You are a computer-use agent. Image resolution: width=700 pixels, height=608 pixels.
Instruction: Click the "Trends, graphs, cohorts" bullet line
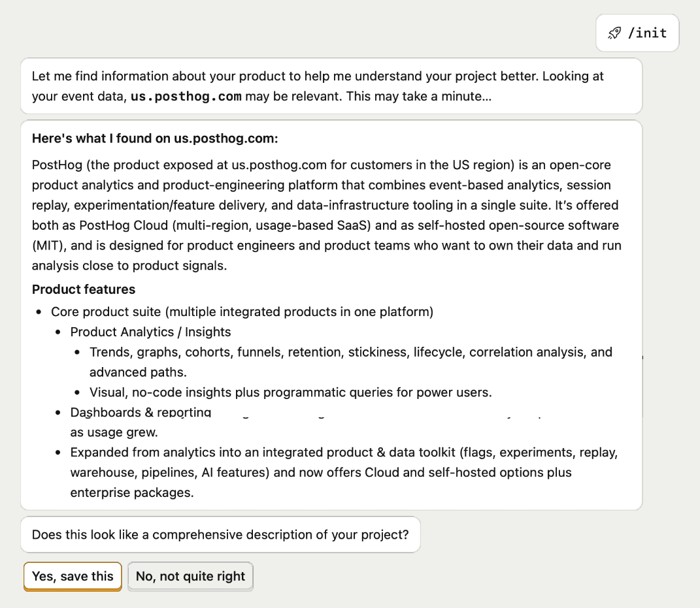350,352
